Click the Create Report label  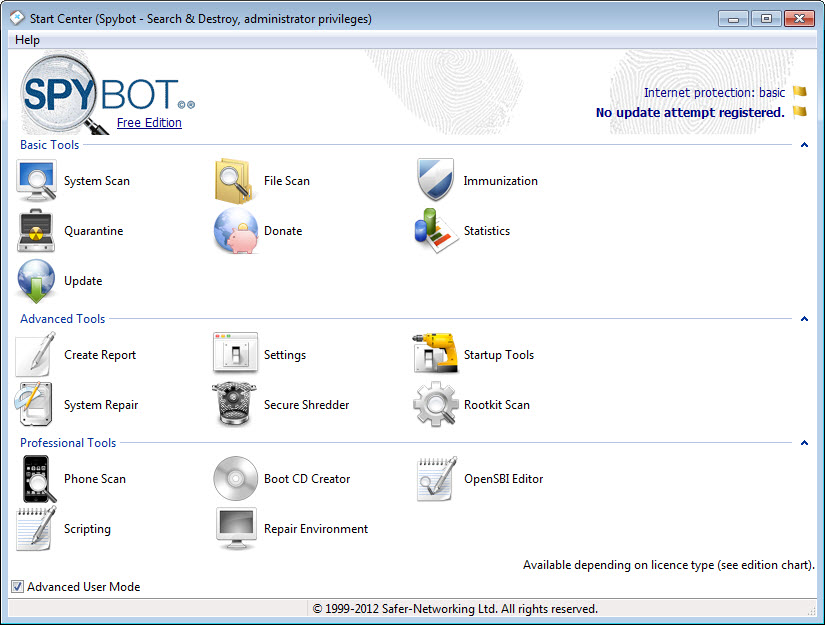pyautogui.click(x=100, y=355)
